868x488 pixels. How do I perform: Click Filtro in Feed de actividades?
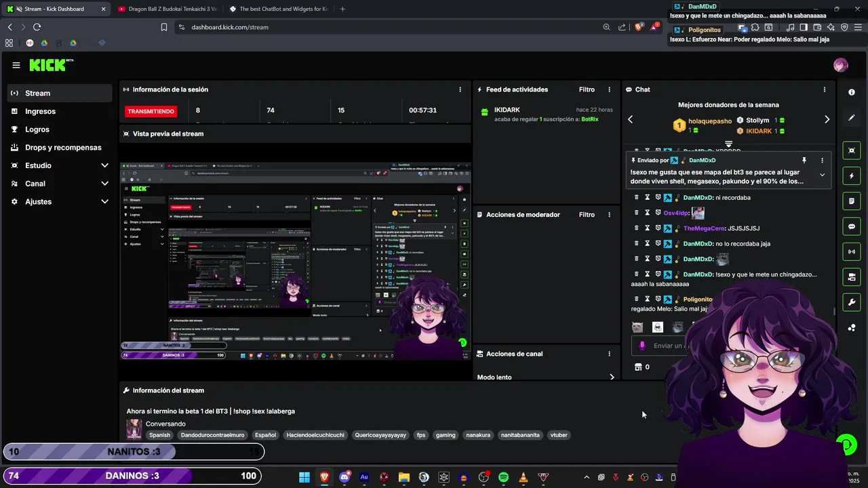[587, 89]
